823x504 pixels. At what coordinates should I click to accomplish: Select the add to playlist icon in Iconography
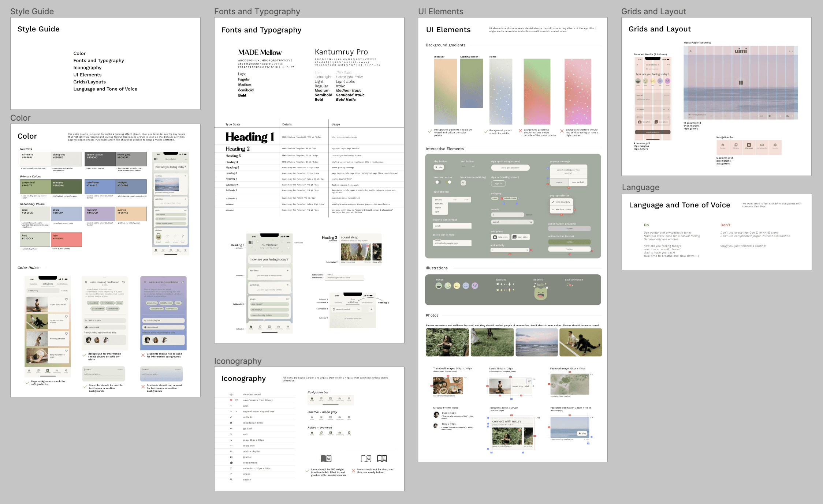[231, 451]
